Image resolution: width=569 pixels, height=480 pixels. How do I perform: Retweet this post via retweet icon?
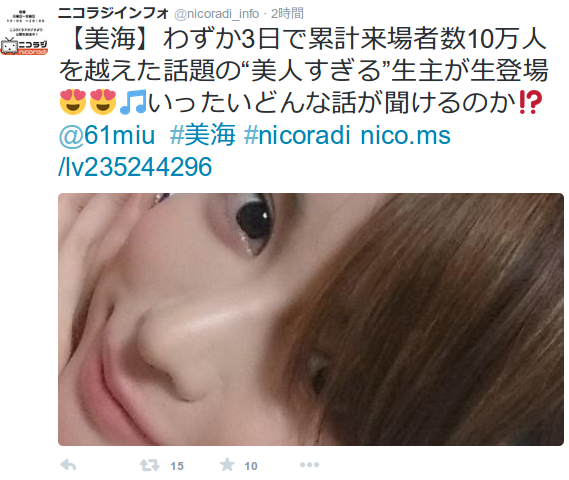[150, 465]
